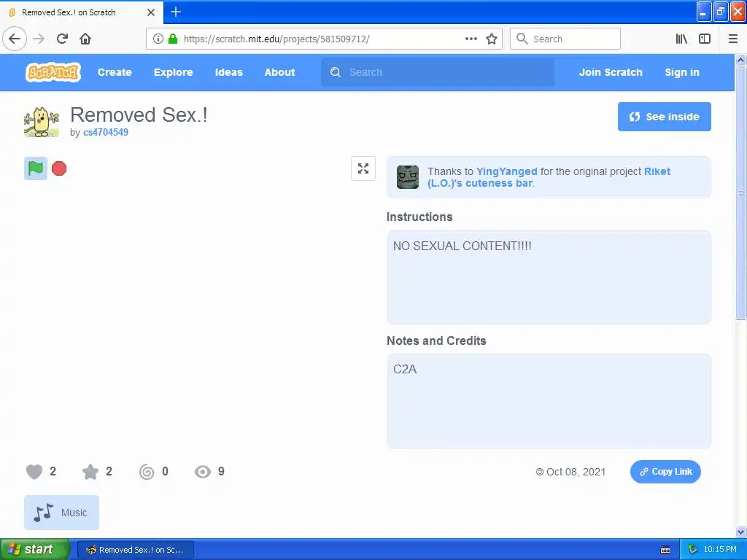747x560 pixels.
Task: Open the Create menu item
Action: coord(115,72)
